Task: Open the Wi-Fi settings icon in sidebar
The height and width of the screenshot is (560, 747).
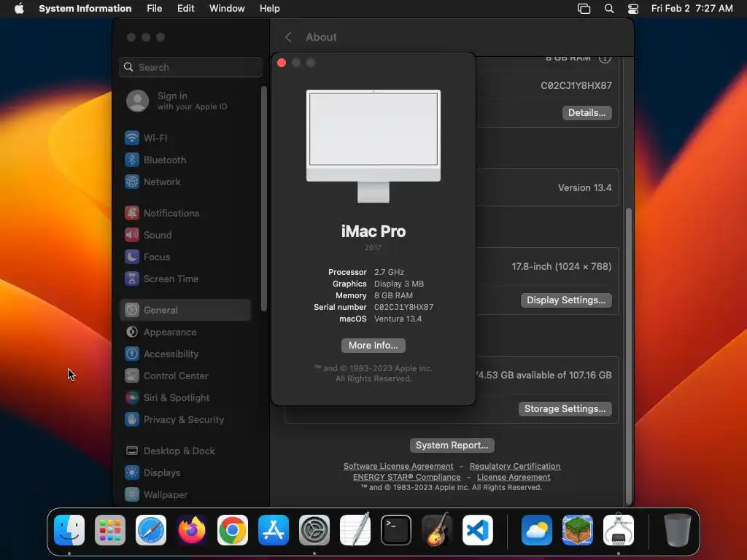Action: click(x=132, y=138)
